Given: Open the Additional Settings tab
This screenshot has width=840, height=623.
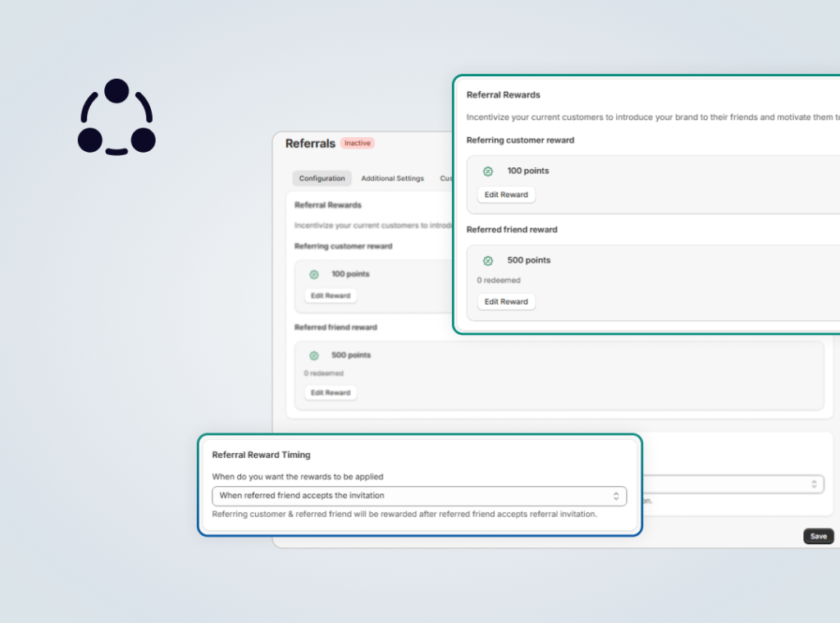Looking at the screenshot, I should [x=392, y=178].
